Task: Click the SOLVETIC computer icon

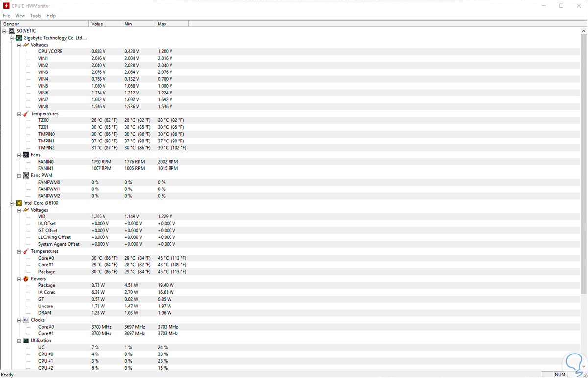Action: [12, 31]
